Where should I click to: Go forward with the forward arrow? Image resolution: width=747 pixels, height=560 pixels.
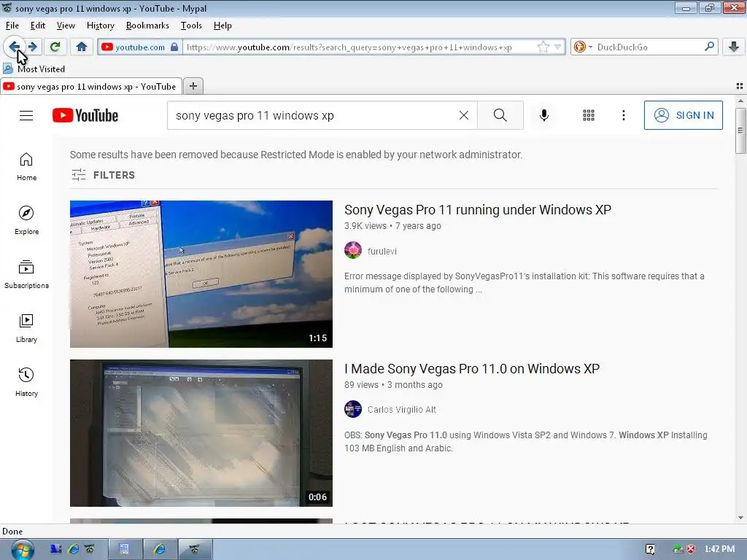click(32, 47)
